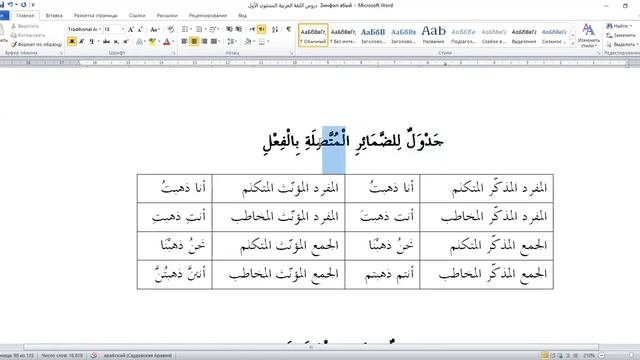Apply the Обычный style
The height and width of the screenshot is (360, 640).
click(313, 35)
